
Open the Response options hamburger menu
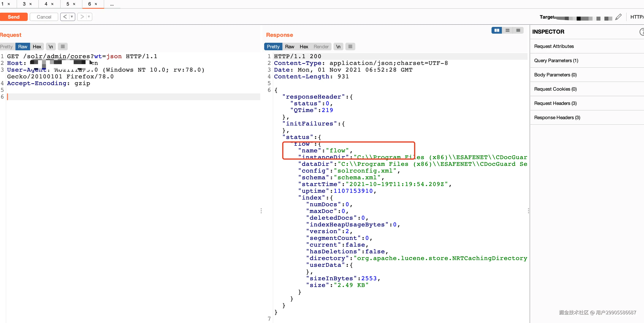[350, 47]
